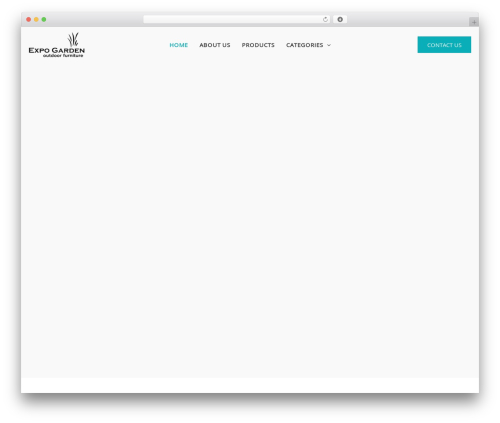
Task: Maximize the browser with green button
Action: (44, 20)
